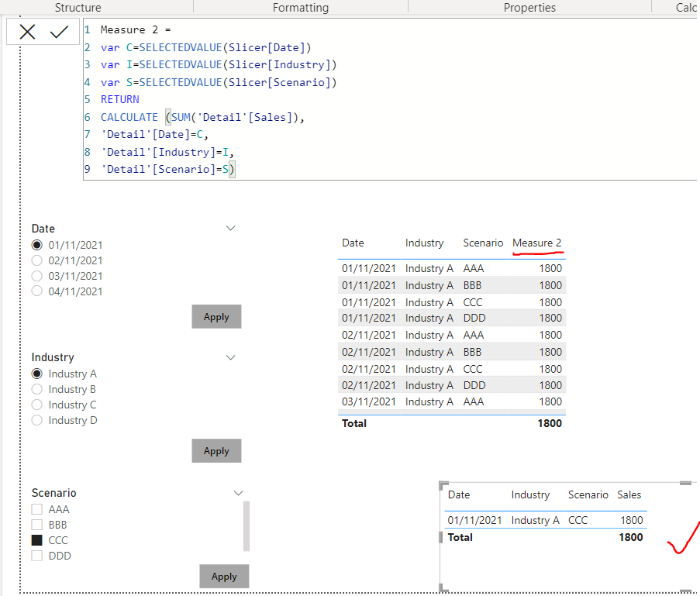Click line 6 CALCULATE keyword in formula
Viewport: 700px width, 596px height.
(x=129, y=117)
